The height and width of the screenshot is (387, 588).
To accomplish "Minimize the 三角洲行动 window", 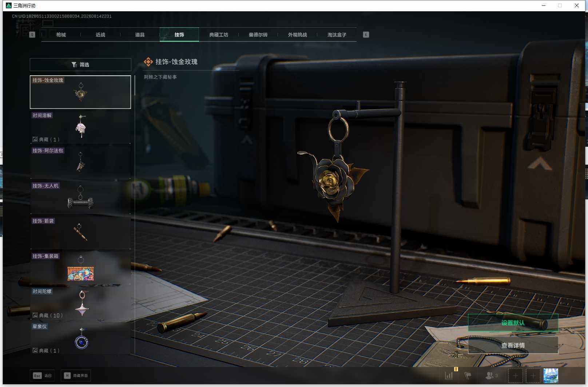I will (544, 5).
